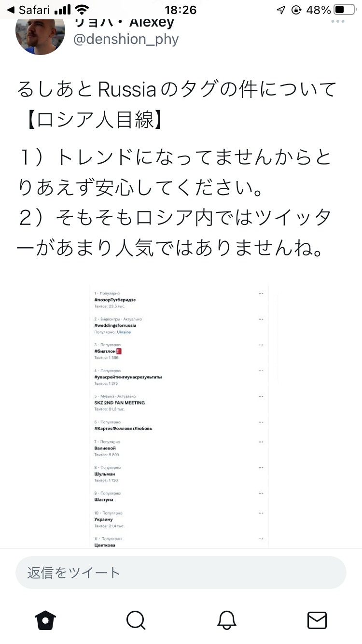Open the Search magnifier tab
This screenshot has height=644, width=362.
pos(136,620)
